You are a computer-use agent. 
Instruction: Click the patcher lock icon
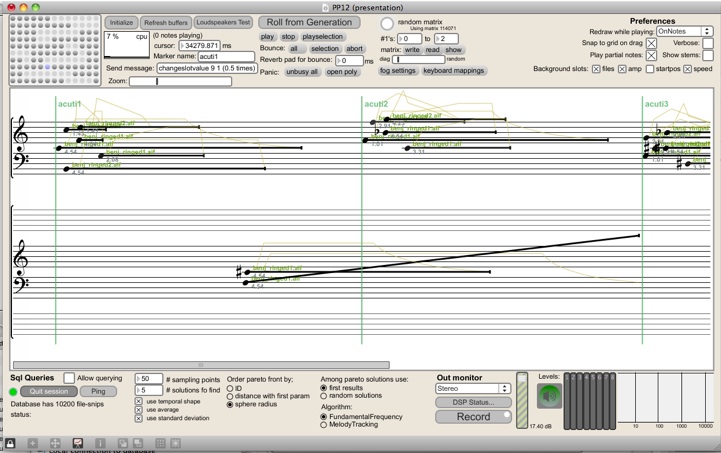click(10, 443)
